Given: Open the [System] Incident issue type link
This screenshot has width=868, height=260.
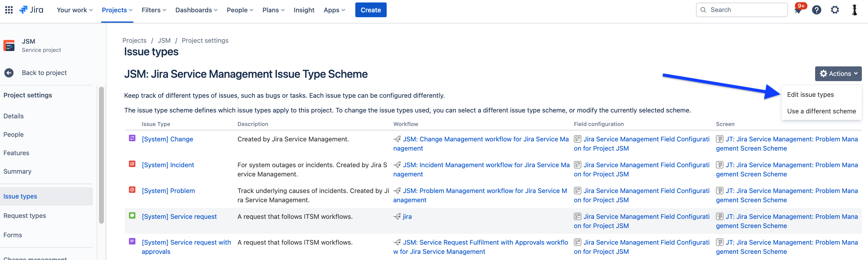Looking at the screenshot, I should (168, 165).
